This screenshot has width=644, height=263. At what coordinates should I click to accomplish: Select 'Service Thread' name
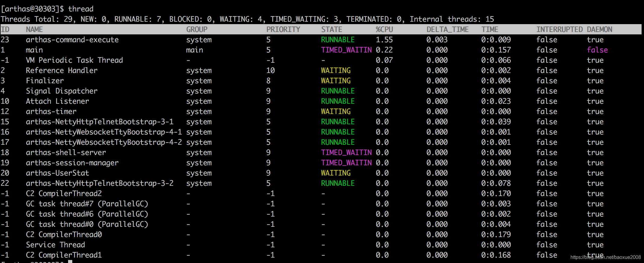tap(55, 245)
